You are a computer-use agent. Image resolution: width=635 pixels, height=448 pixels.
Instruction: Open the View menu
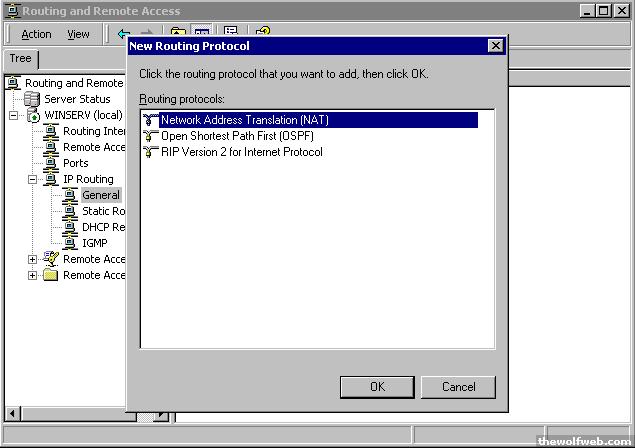[78, 34]
